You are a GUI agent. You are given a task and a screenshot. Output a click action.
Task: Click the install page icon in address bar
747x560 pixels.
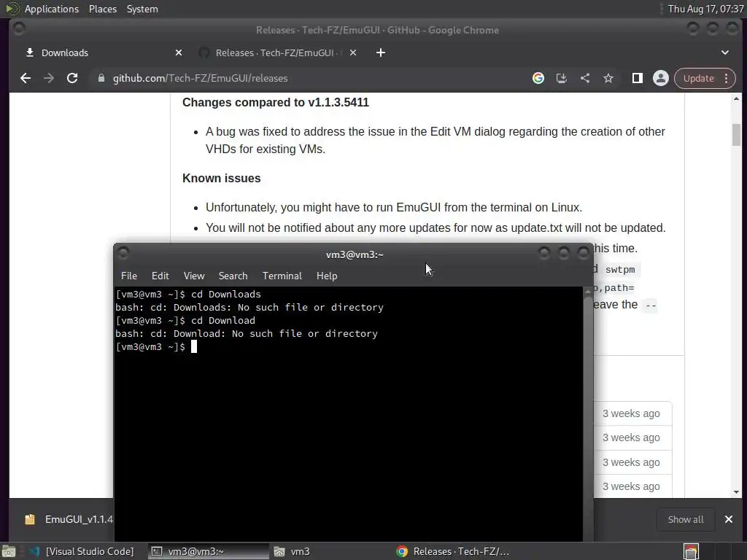click(x=562, y=78)
